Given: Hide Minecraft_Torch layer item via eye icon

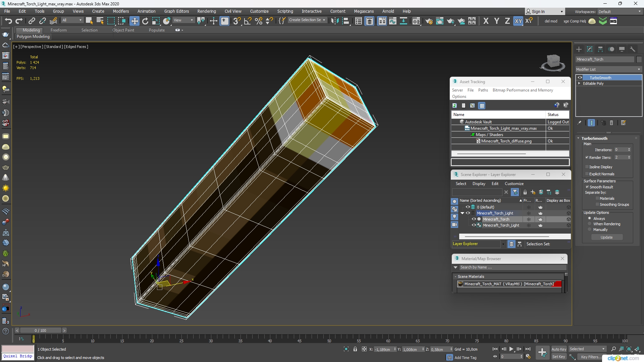Looking at the screenshot, I should [x=474, y=219].
